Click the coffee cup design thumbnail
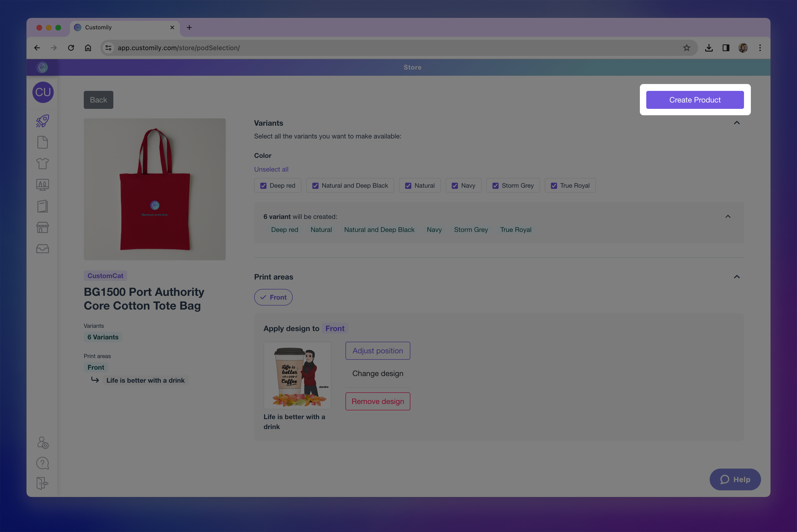This screenshot has width=797, height=532. [x=297, y=375]
